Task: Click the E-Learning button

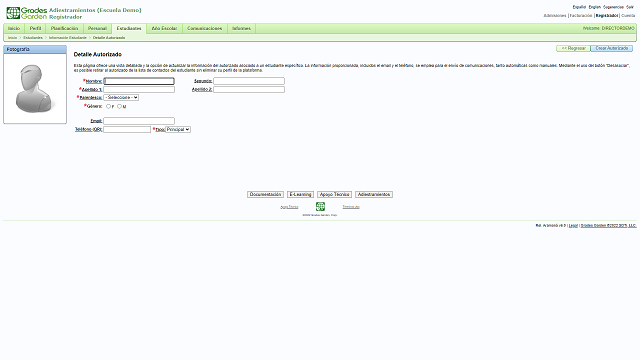Action: tap(300, 195)
